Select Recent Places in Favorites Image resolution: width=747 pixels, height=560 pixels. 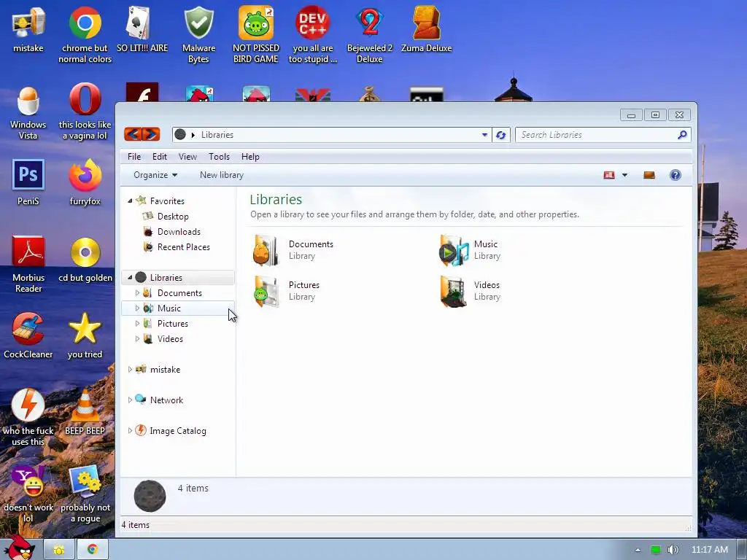pos(183,246)
